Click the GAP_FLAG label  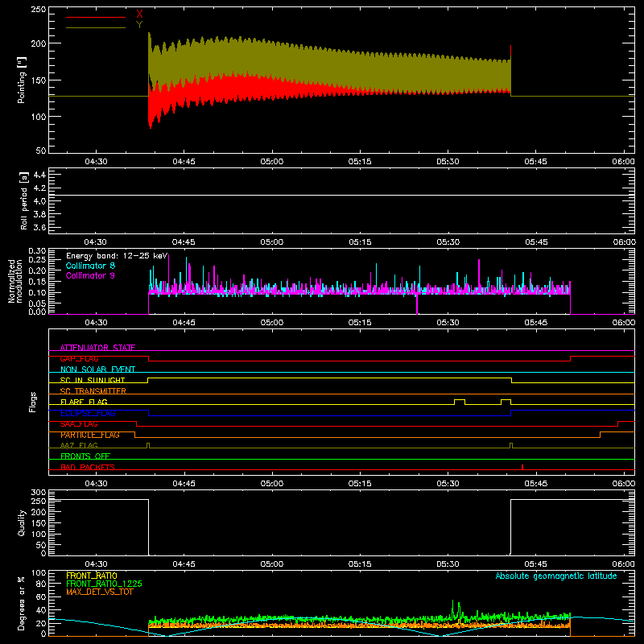click(x=79, y=358)
